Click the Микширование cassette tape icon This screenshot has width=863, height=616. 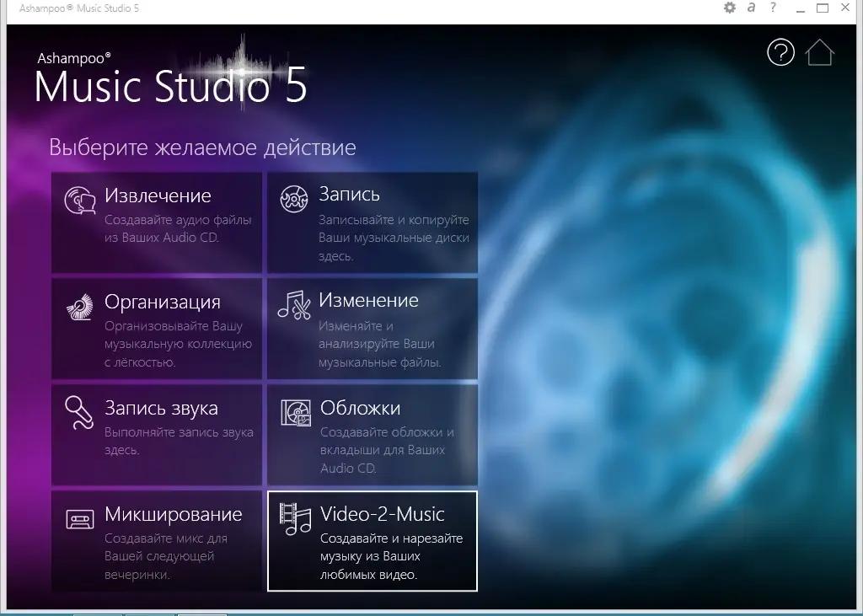tap(80, 519)
